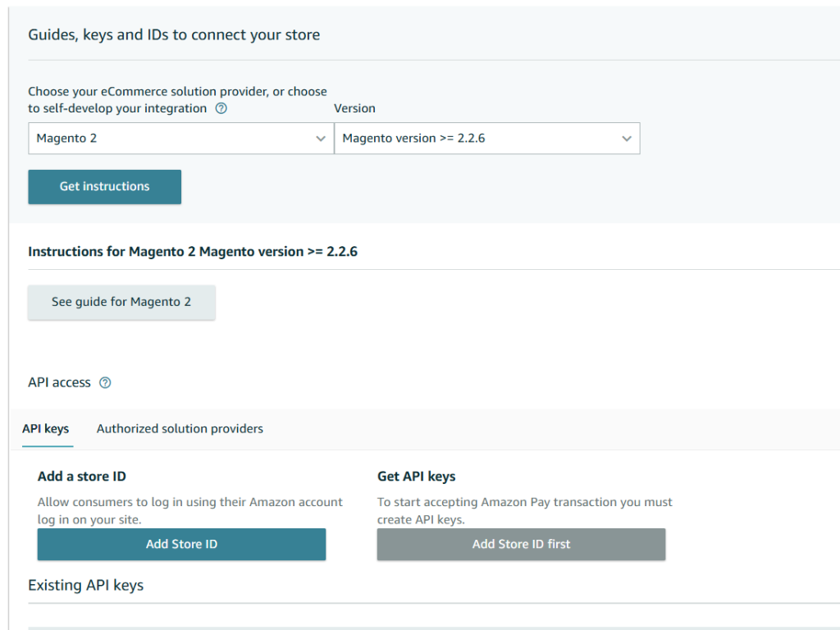Click the Amazon Pay transaction description text
The width and height of the screenshot is (840, 630).
524,510
